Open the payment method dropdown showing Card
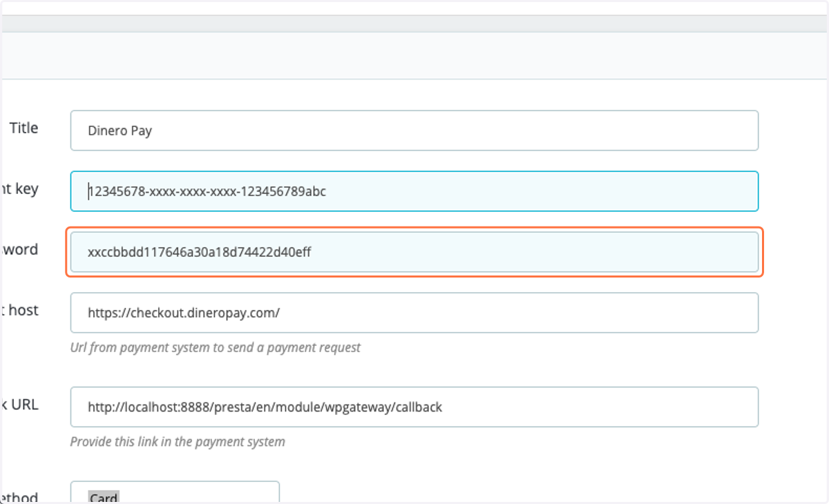 [x=175, y=492]
